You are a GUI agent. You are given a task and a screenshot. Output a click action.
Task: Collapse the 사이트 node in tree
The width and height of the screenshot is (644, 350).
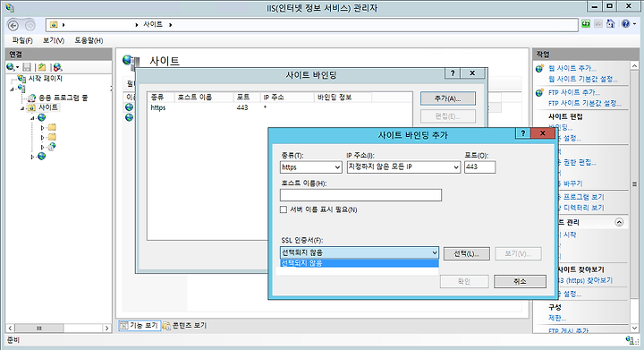22,108
